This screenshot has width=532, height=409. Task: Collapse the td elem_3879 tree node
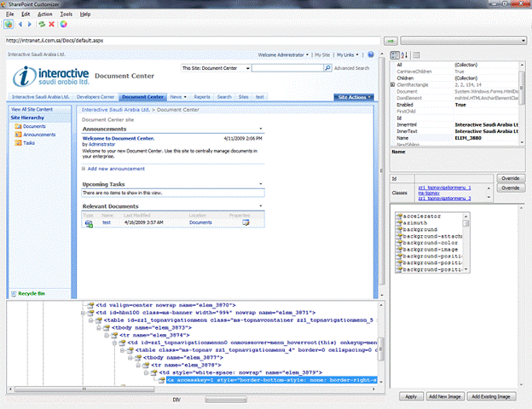pos(146,372)
